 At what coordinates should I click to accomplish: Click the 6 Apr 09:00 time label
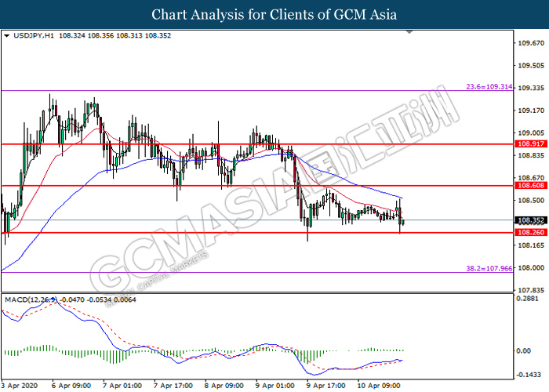(x=71, y=386)
